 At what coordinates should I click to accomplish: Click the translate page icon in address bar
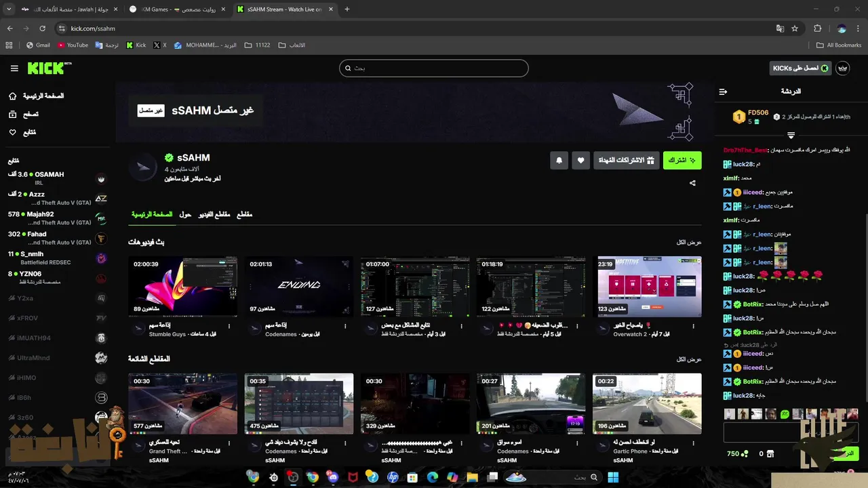(780, 28)
